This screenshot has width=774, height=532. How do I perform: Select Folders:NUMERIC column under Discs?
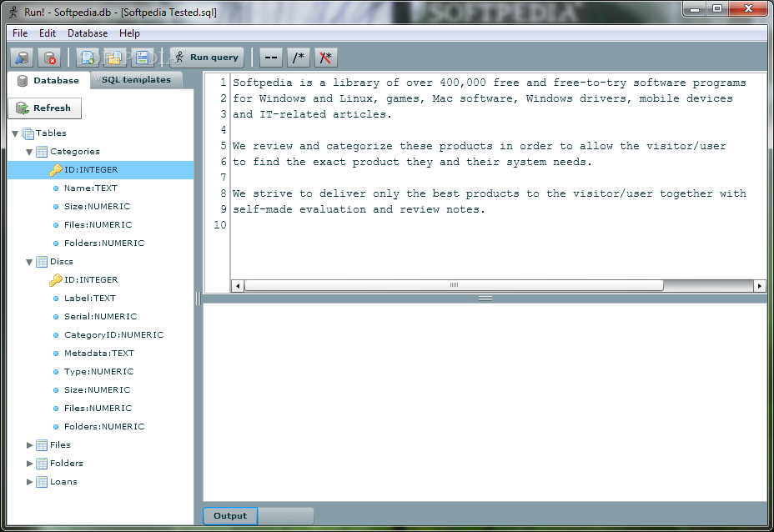click(104, 426)
